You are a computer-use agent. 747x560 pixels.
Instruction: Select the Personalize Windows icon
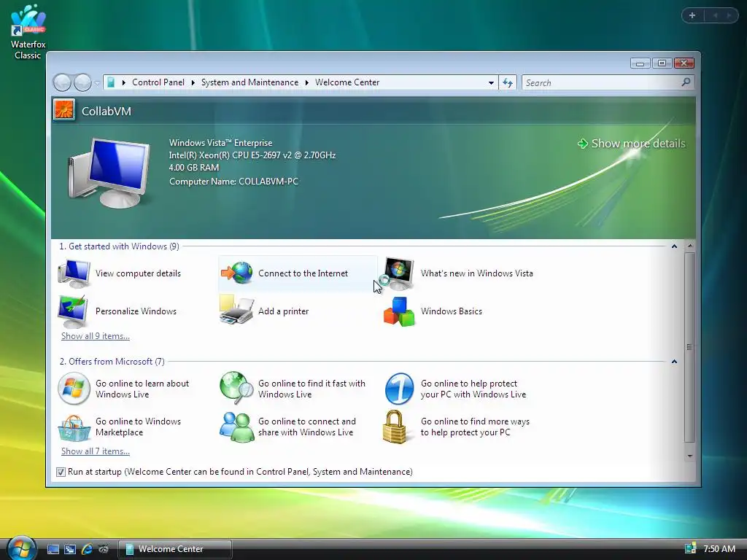tap(72, 311)
